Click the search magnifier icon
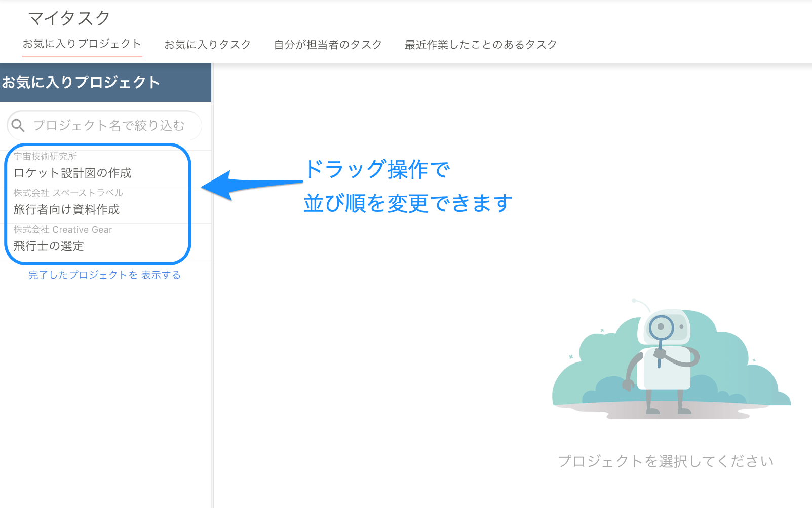Viewport: 812px width, 508px height. 18,125
